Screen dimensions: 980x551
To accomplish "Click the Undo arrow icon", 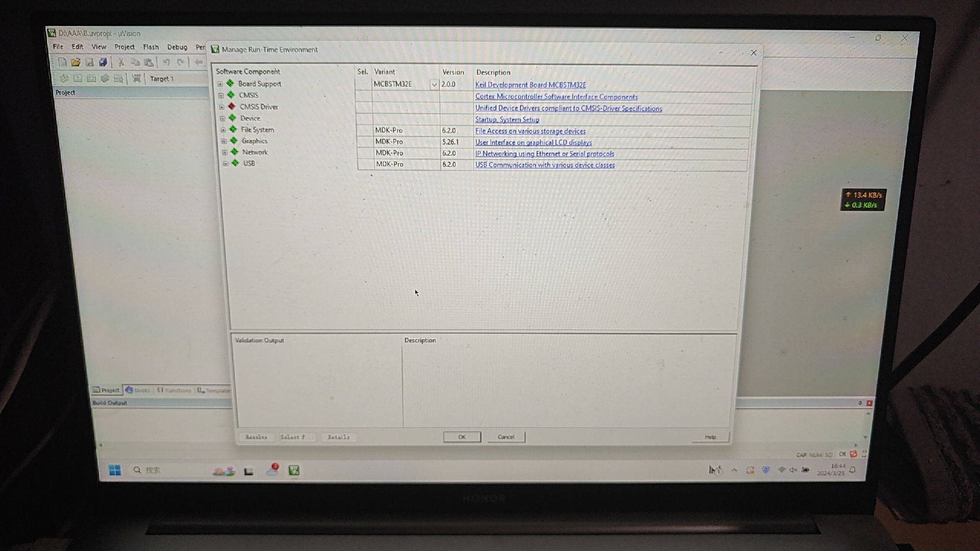I will [x=166, y=62].
